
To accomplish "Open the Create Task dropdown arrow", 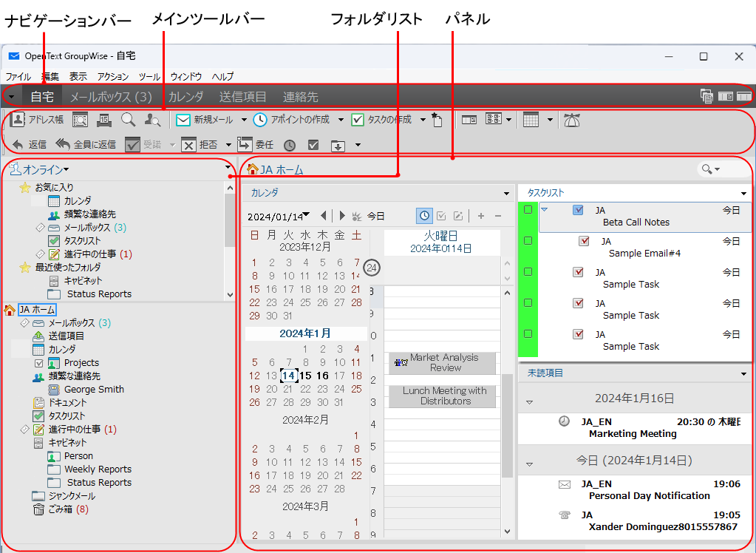I will 423,121.
